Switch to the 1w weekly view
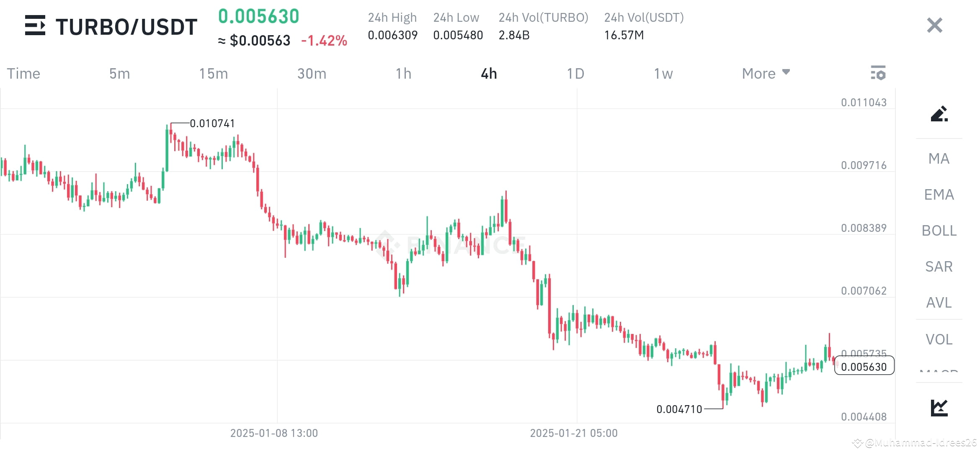This screenshot has width=980, height=452. pyautogui.click(x=663, y=73)
